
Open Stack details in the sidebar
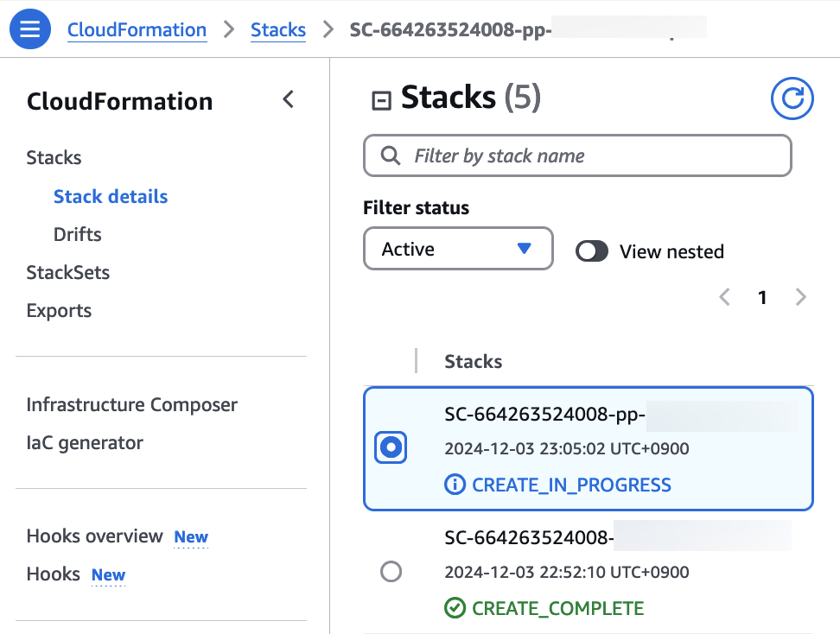111,197
